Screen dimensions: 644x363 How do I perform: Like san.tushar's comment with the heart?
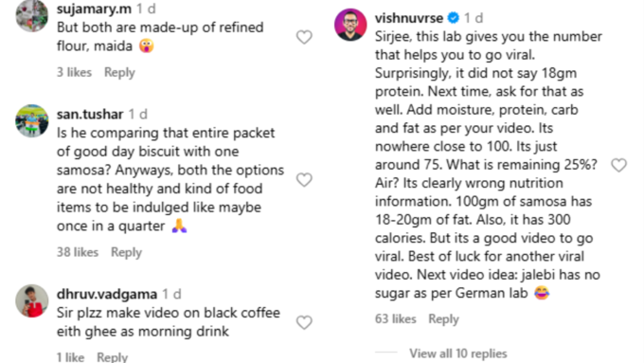[x=304, y=180]
